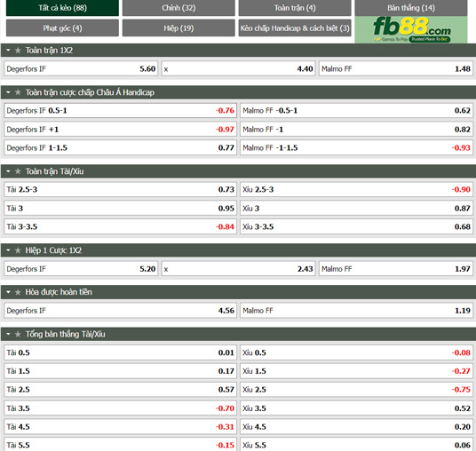Choose Tài 0.5 at 0.01

pyautogui.click(x=120, y=352)
